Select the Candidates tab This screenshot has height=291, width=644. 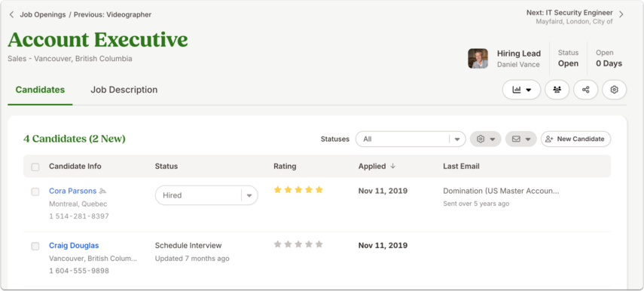40,90
